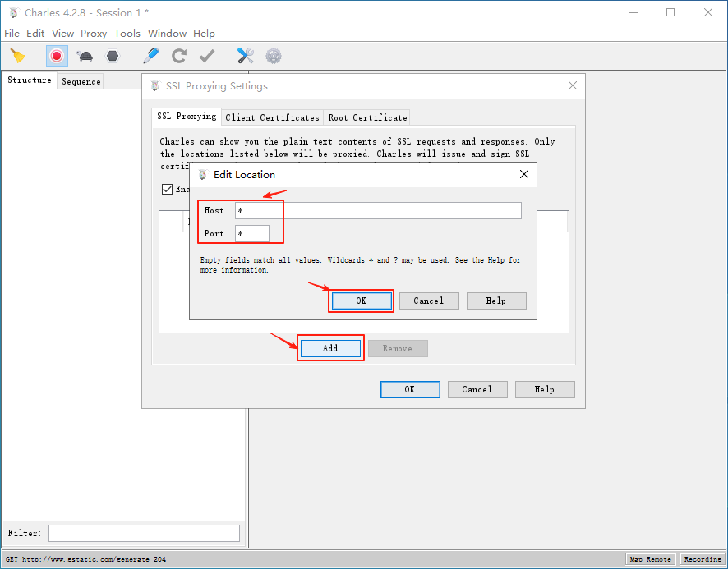The height and width of the screenshot is (569, 728).
Task: Switch to the Sequence tab
Action: [81, 81]
